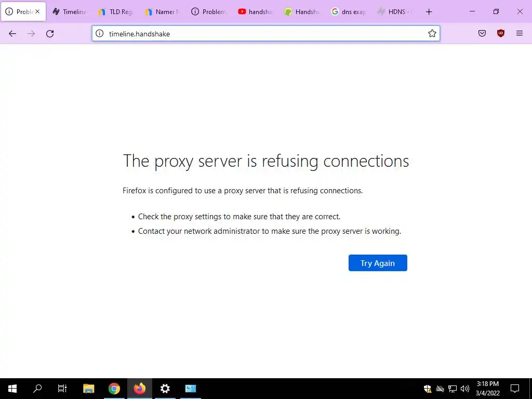Screen dimensions: 532x399
Task: Reload the page with the refresh icon
Action: pyautogui.click(x=50, y=34)
